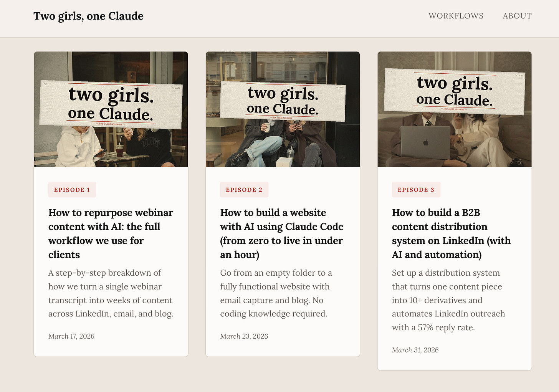
Task: Open the Episode 2 cover thumbnail
Action: coord(283,109)
